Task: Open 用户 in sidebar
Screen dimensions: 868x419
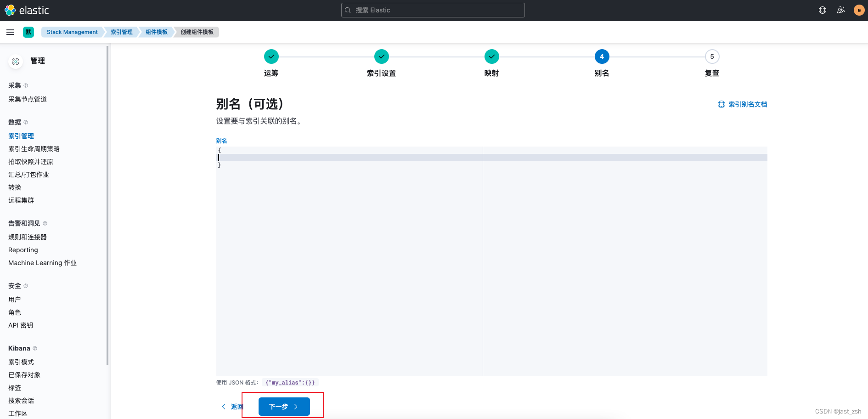Action: click(x=15, y=300)
